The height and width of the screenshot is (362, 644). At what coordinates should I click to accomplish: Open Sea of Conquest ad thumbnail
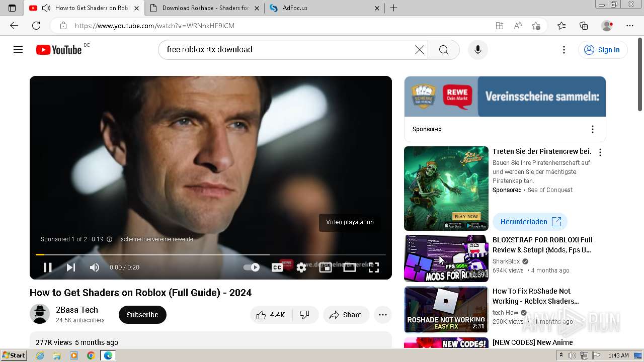click(x=446, y=189)
